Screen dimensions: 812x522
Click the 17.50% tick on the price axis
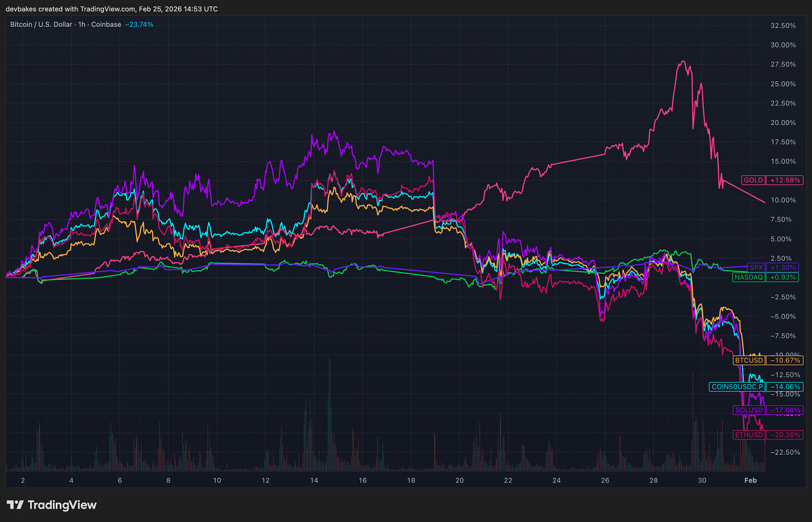coord(783,142)
